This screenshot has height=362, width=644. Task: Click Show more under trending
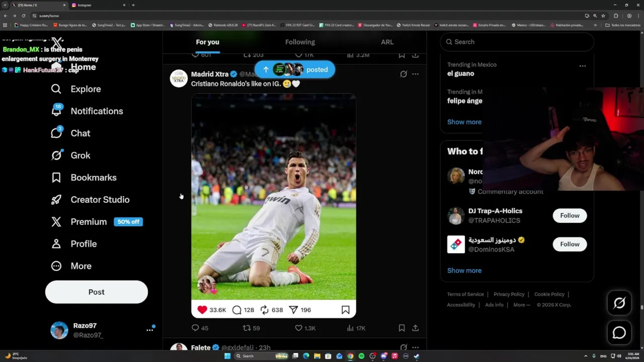[464, 122]
